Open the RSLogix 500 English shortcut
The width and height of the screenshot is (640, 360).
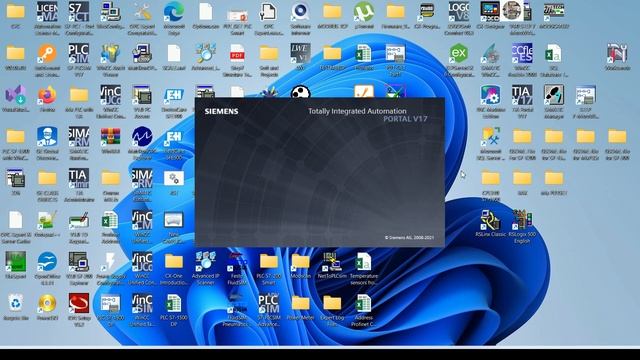point(522,220)
